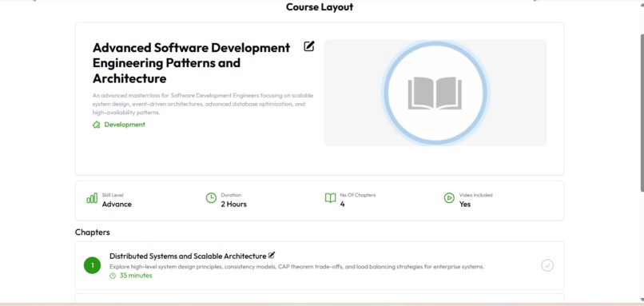Click the green chapter number 1 badge

pos(93,265)
